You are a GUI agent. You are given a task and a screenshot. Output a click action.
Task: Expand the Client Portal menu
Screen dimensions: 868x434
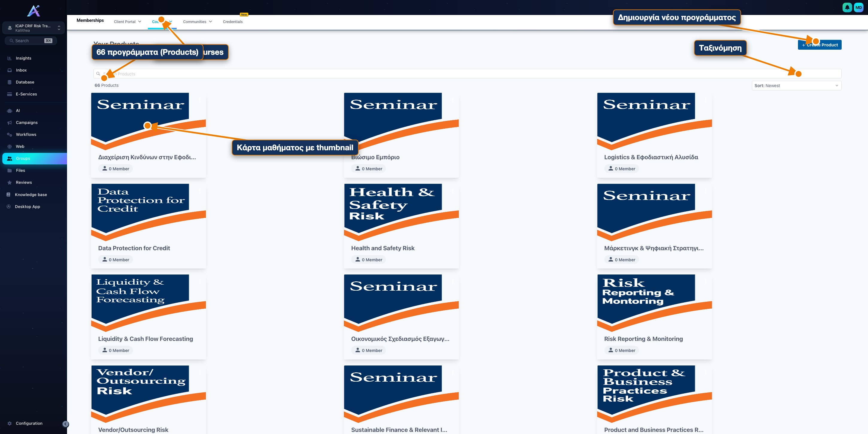[x=128, y=22]
